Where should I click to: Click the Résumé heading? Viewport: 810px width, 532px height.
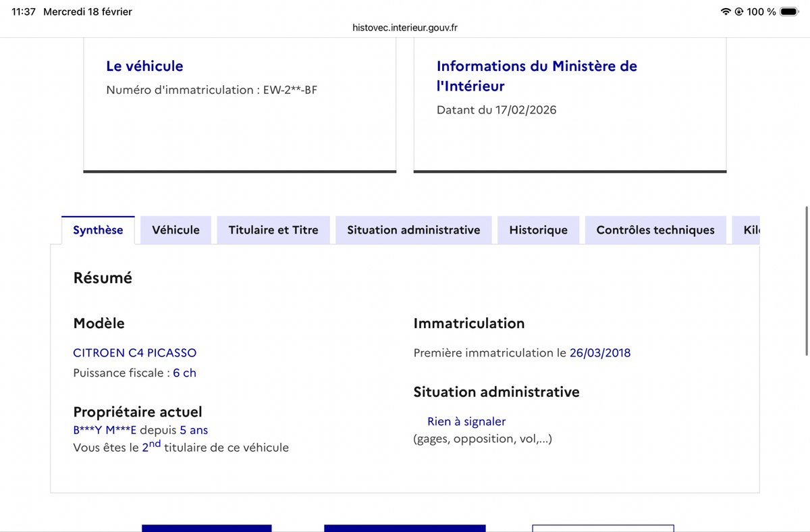[103, 277]
